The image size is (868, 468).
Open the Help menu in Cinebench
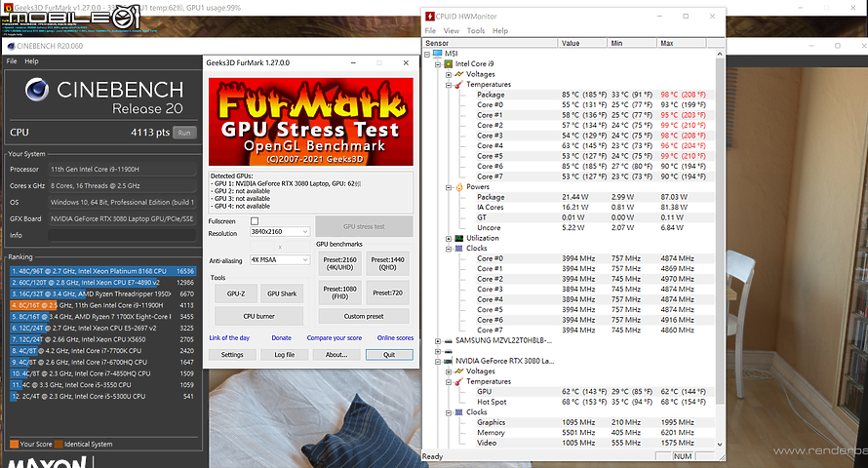click(x=31, y=61)
